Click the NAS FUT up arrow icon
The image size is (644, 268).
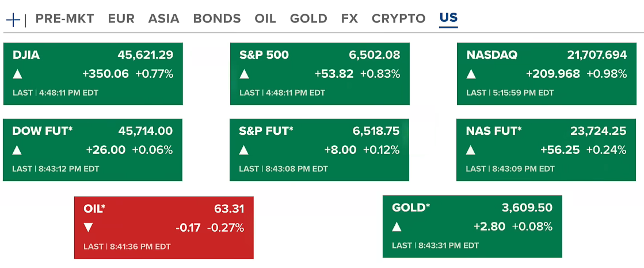[471, 150]
